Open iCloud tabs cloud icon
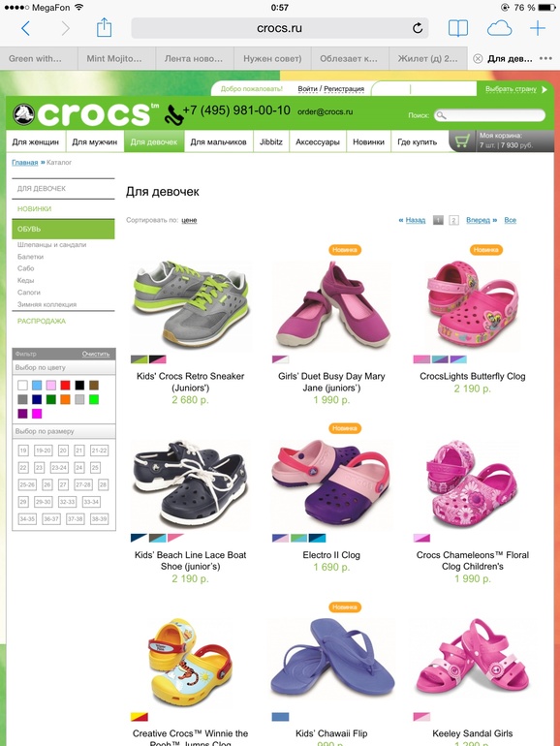This screenshot has width=560, height=746. point(500,28)
